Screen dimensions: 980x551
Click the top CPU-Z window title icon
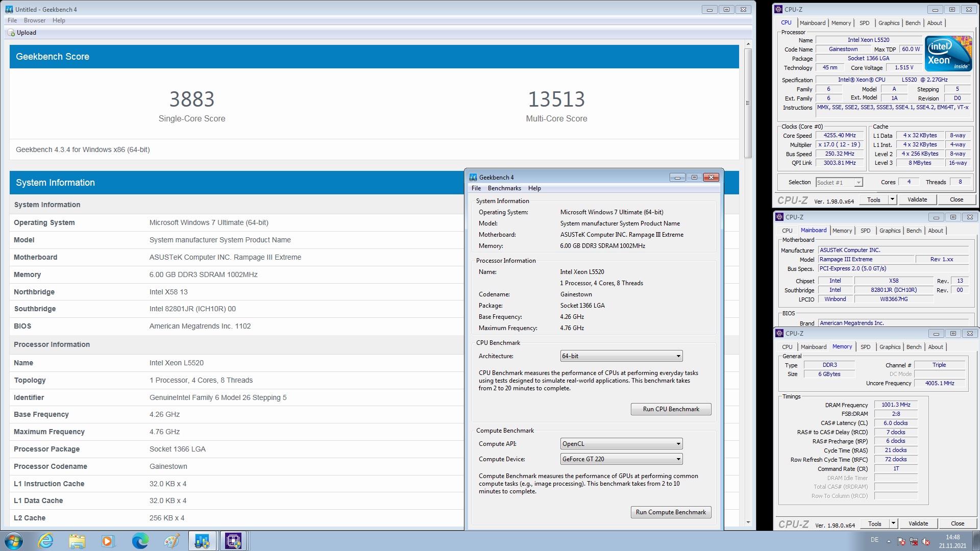pyautogui.click(x=778, y=9)
